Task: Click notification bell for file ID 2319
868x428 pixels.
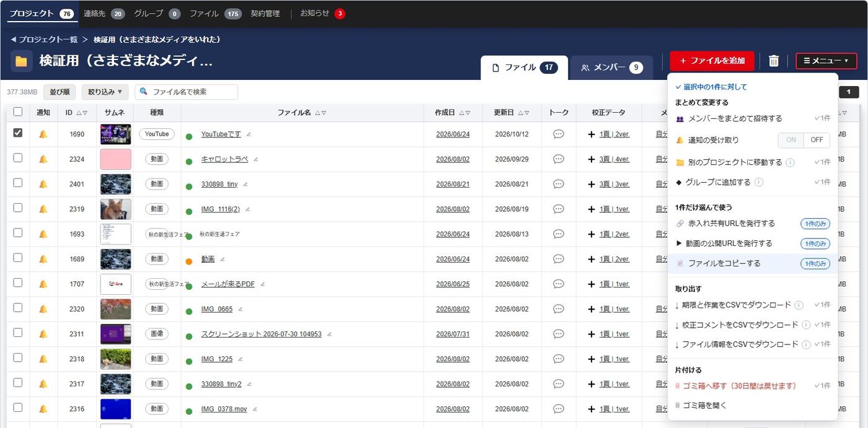Action: (x=43, y=209)
